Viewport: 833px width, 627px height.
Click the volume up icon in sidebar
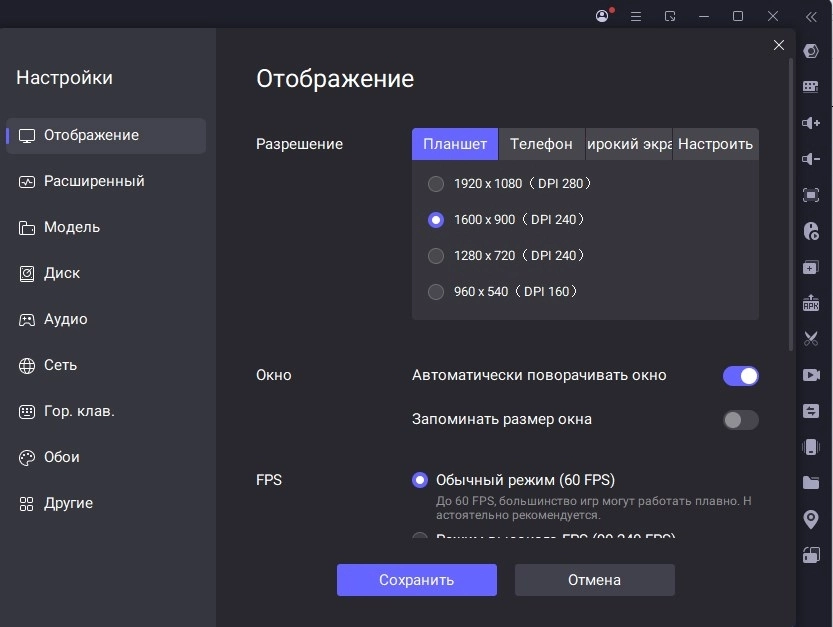pyautogui.click(x=811, y=123)
